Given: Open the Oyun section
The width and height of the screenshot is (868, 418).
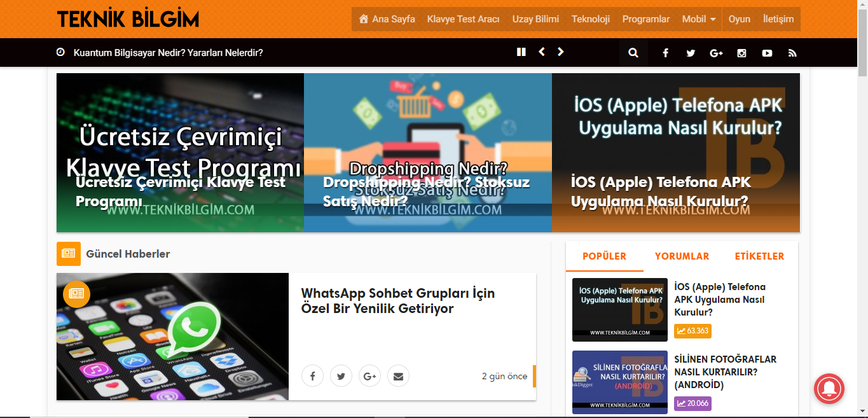Looking at the screenshot, I should coord(740,19).
